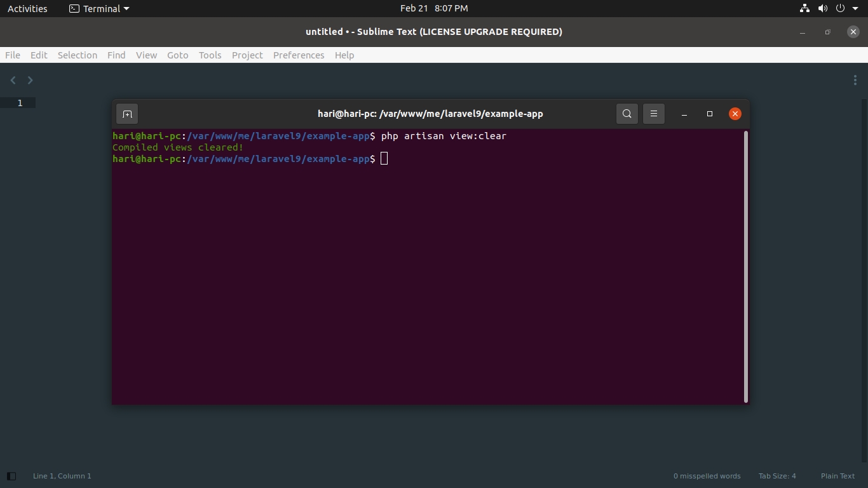Change the Tab Size: 4 setting
The image size is (868, 488).
click(776, 476)
